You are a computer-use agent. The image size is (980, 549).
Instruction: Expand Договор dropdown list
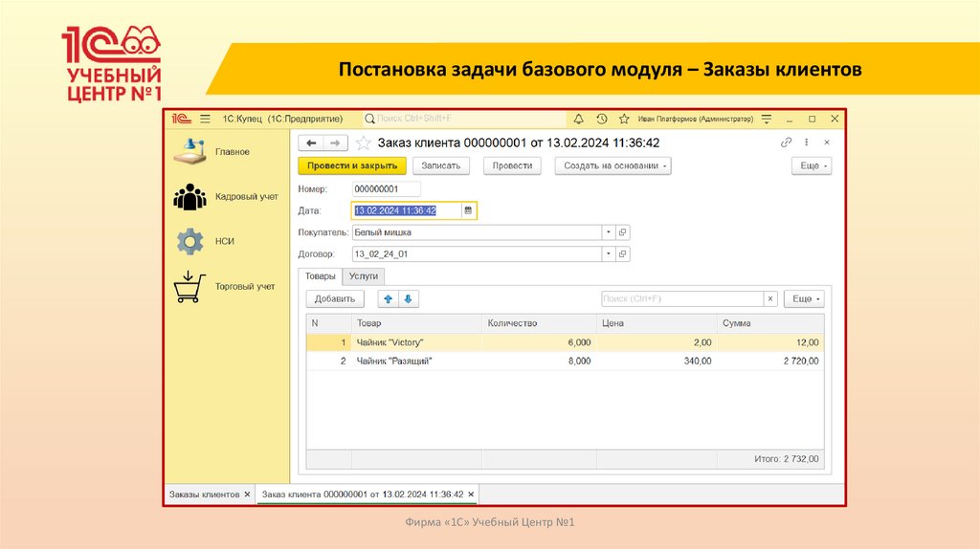pos(608,254)
